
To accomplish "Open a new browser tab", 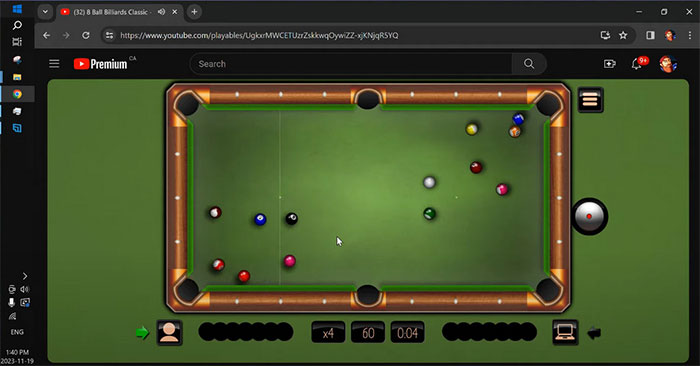I will click(194, 12).
